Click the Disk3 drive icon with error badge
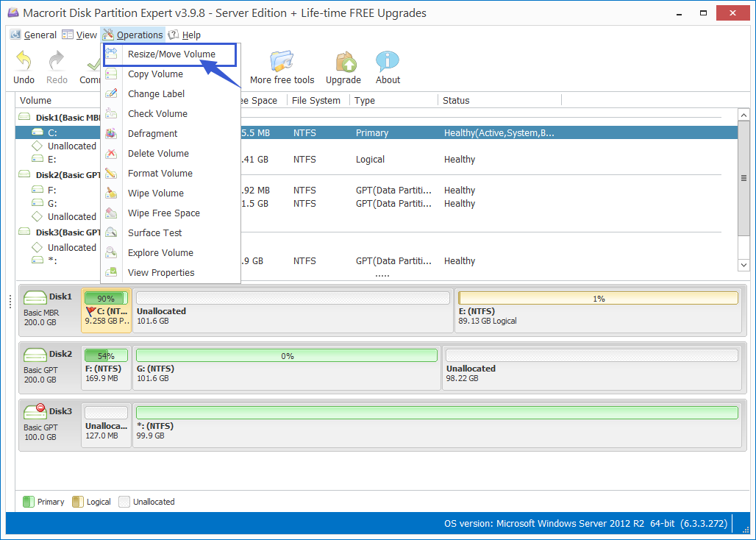This screenshot has height=540, width=756. pos(35,411)
